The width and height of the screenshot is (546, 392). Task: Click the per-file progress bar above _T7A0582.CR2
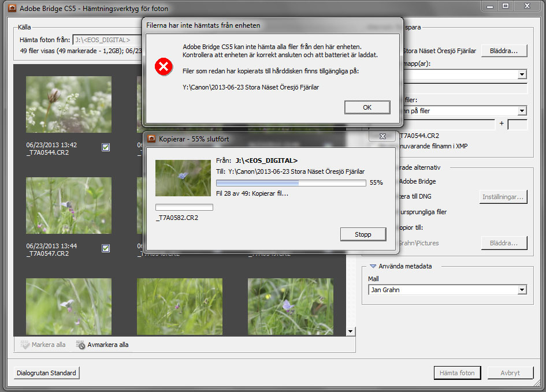pyautogui.click(x=184, y=207)
